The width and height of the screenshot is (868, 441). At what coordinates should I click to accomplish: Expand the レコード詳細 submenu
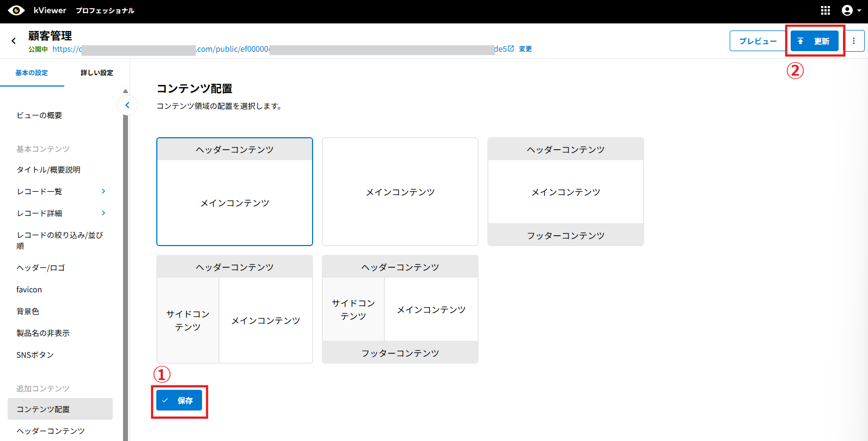[103, 213]
